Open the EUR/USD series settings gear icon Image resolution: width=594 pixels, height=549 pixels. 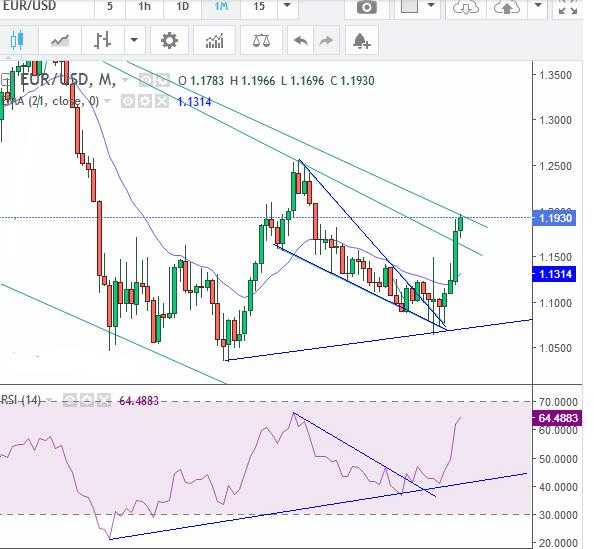click(145, 80)
